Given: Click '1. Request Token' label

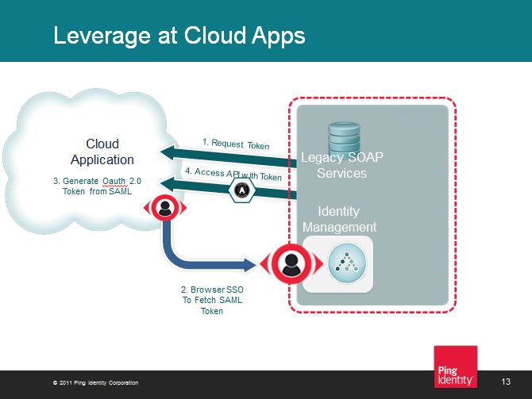Looking at the screenshot, I should coord(236,144).
